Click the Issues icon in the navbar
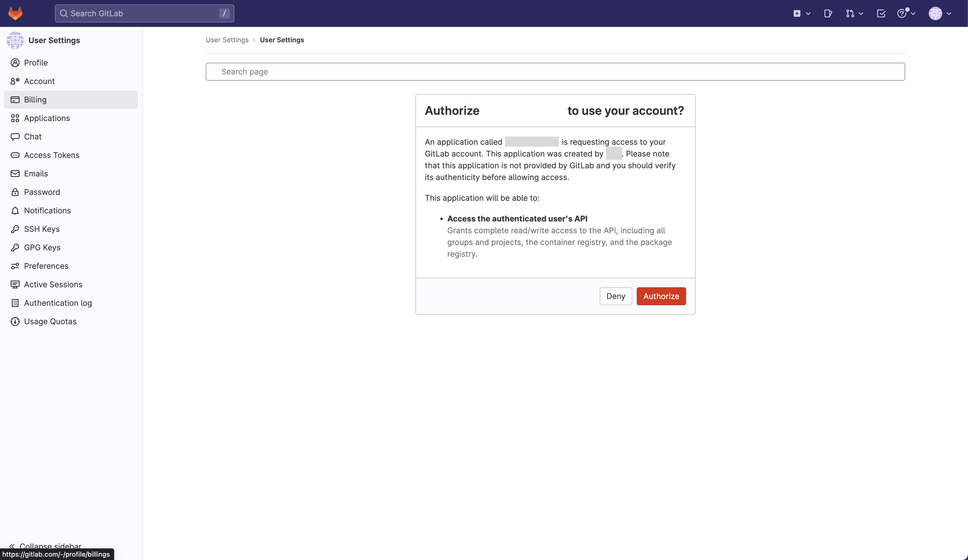968x560 pixels. pyautogui.click(x=828, y=13)
